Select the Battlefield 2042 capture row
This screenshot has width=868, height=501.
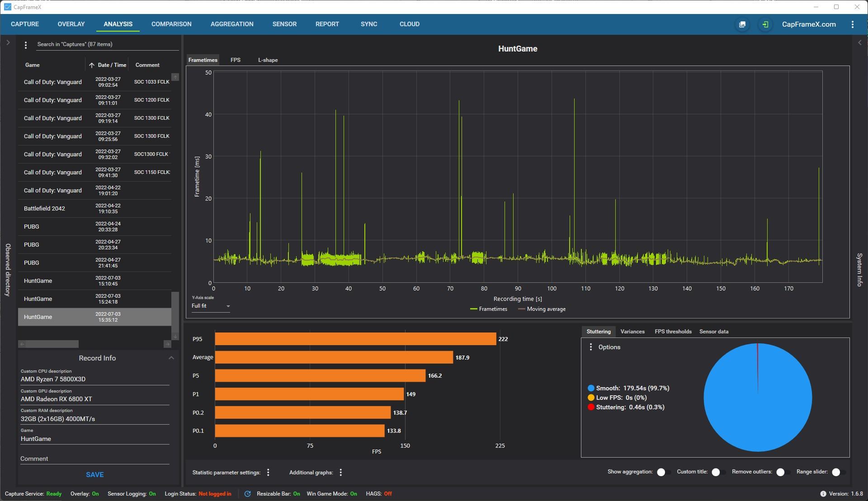pos(95,209)
